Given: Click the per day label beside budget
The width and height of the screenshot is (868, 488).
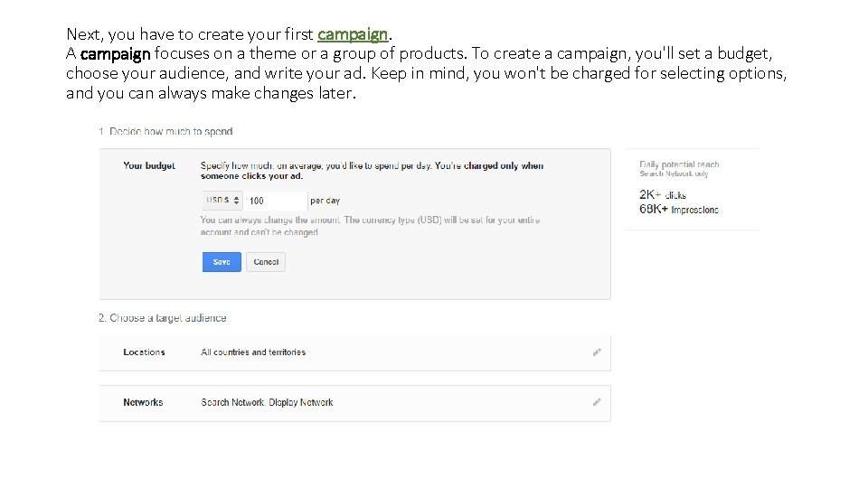Looking at the screenshot, I should pos(325,201).
